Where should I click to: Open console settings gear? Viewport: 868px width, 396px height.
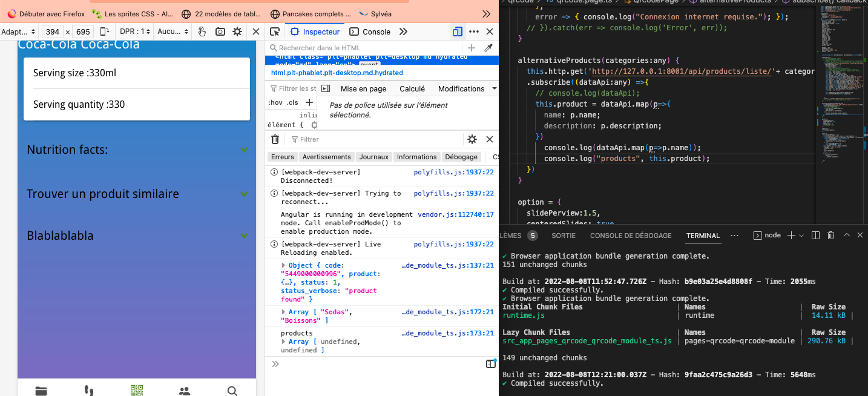click(x=472, y=139)
